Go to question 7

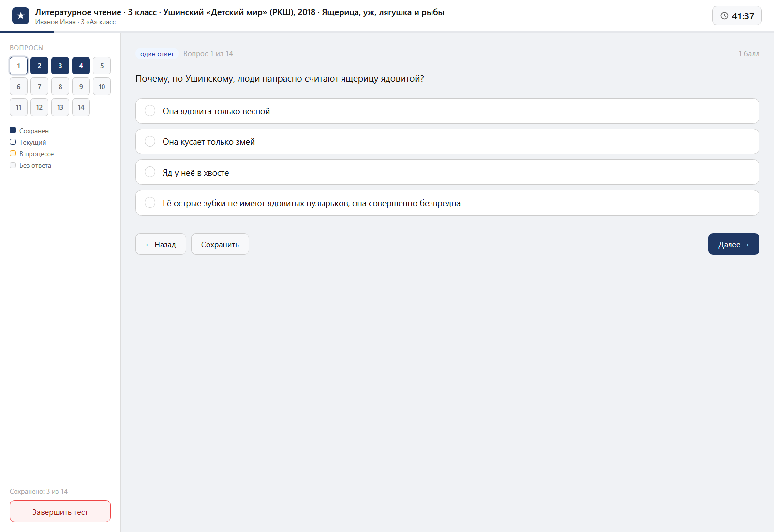pos(39,87)
